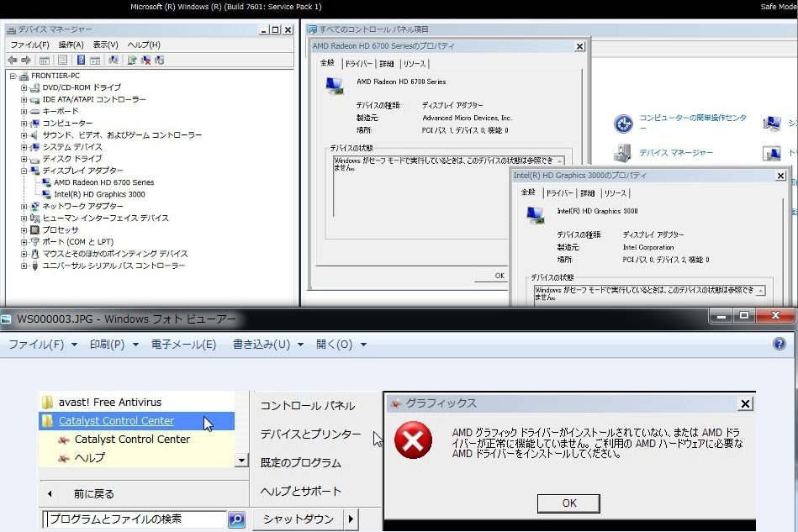Image resolution: width=798 pixels, height=532 pixels.
Task: Click Back arrow in Device Manager toolbar
Action: [13, 60]
